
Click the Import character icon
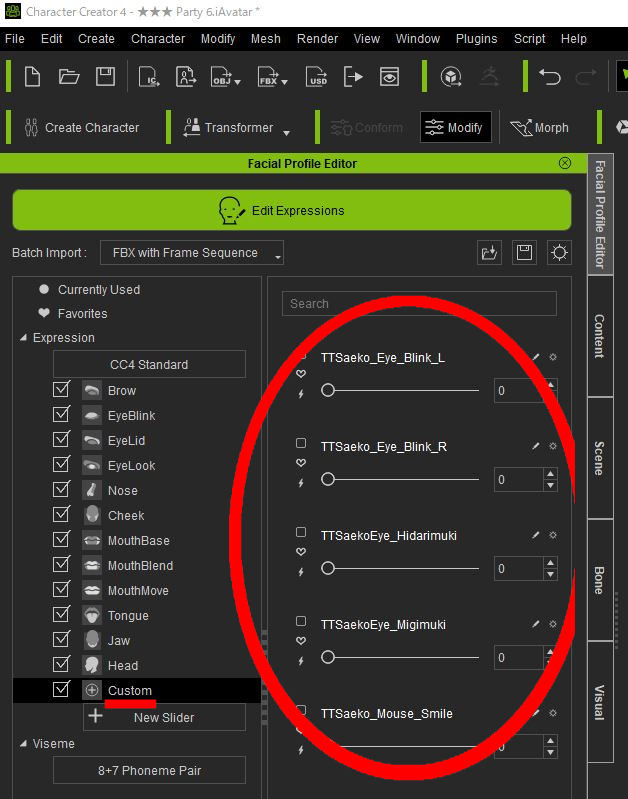[x=186, y=77]
